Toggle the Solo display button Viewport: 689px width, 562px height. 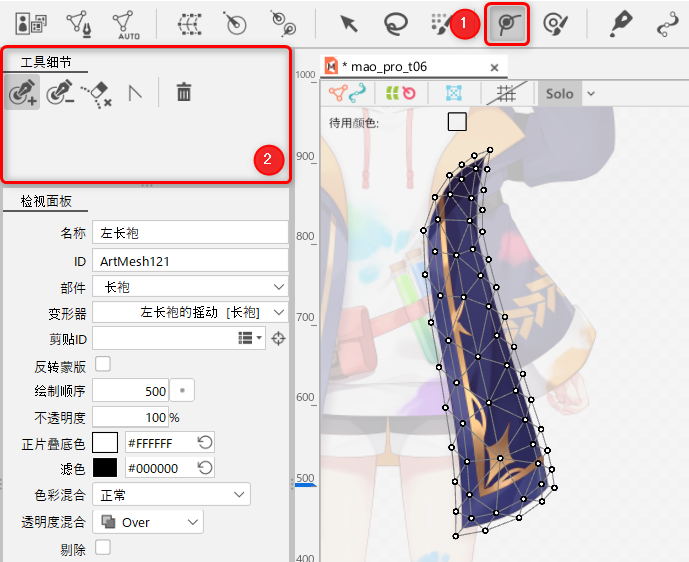point(560,93)
